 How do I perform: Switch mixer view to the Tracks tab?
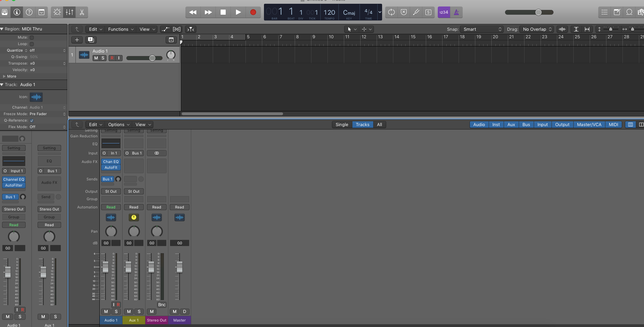pyautogui.click(x=363, y=124)
